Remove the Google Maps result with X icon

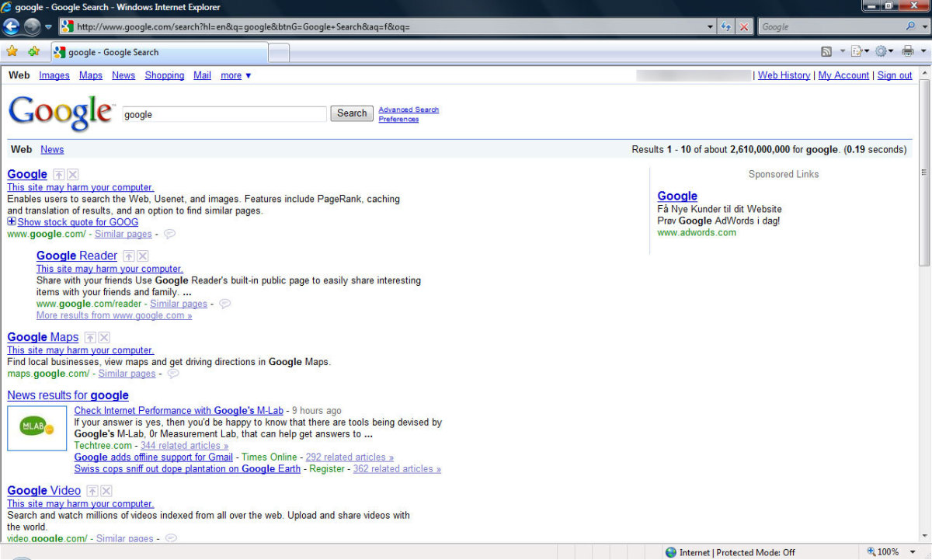104,338
